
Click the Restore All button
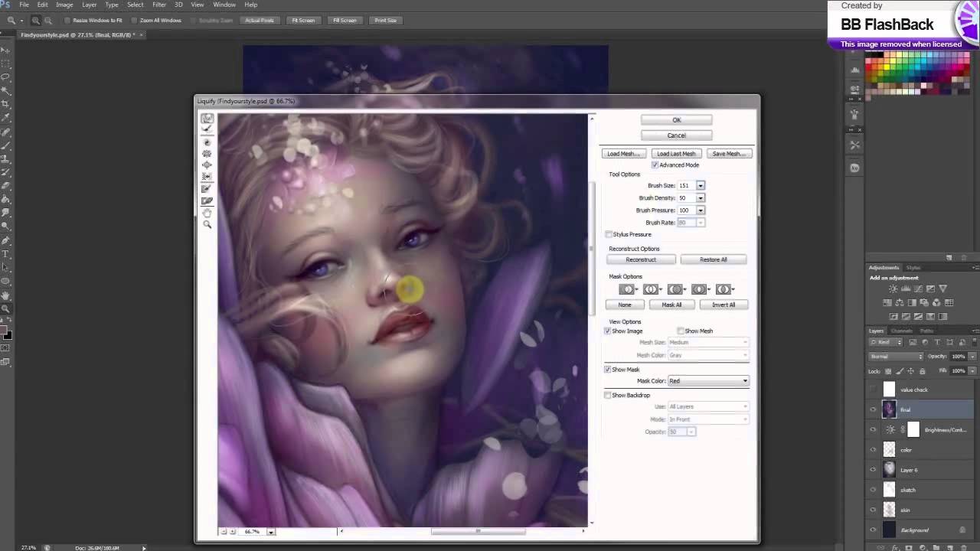point(714,259)
